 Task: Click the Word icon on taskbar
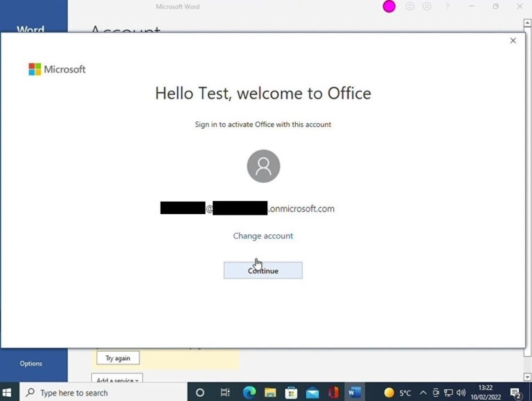click(x=354, y=393)
